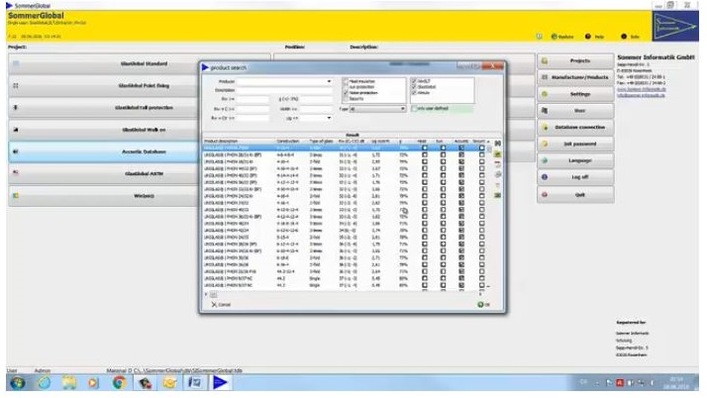Uncheck the third source checkbox under GlasGlobal
Image resolution: width=707 pixels, height=398 pixels.
(x=414, y=93)
